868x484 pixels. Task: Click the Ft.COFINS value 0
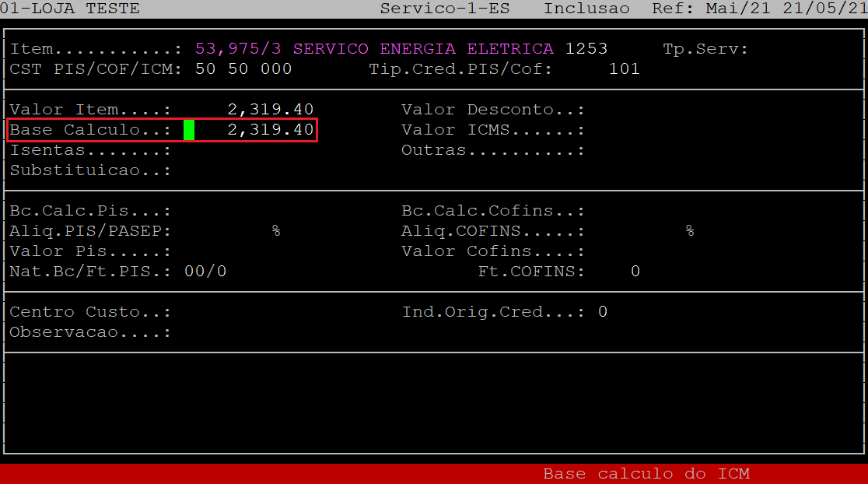tap(635, 272)
